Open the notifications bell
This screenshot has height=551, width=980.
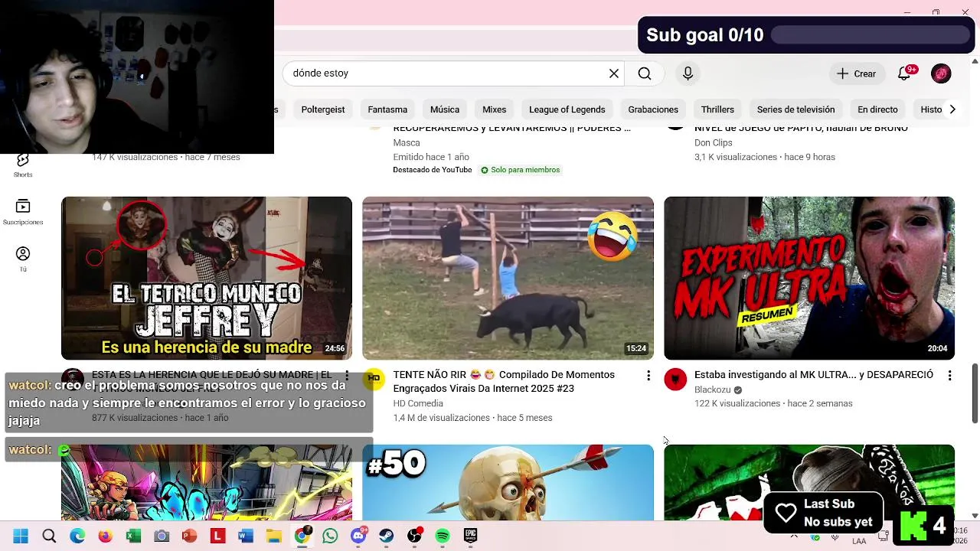[905, 73]
